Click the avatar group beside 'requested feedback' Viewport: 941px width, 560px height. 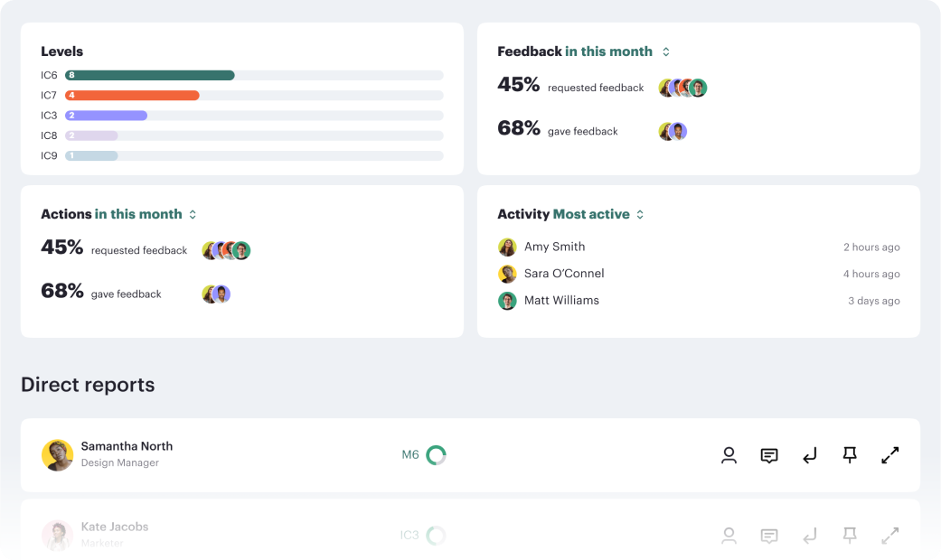pyautogui.click(x=682, y=88)
